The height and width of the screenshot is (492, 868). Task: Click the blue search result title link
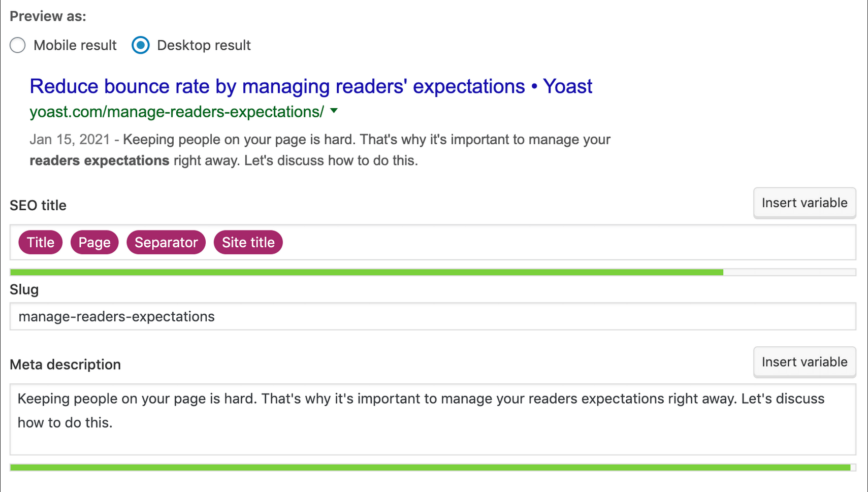point(311,86)
